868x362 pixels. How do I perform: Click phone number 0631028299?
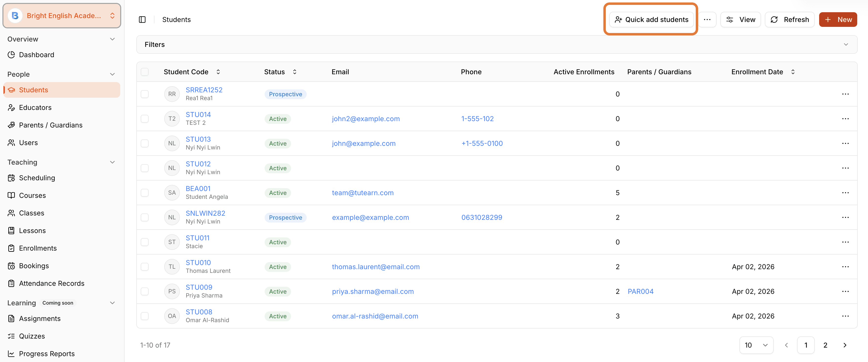coord(481,217)
